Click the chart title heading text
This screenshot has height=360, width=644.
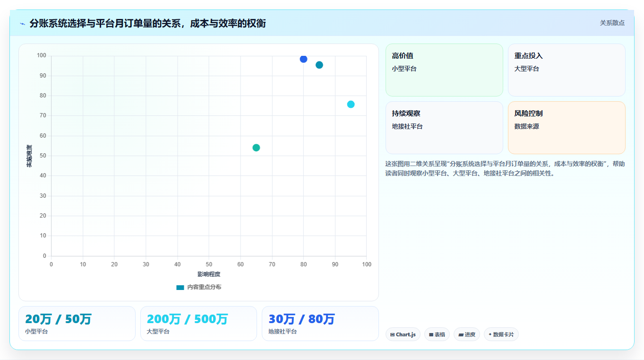click(147, 23)
